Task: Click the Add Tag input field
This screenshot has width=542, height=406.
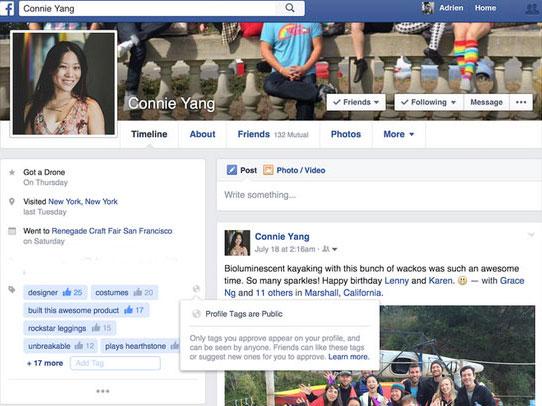Action: point(115,363)
